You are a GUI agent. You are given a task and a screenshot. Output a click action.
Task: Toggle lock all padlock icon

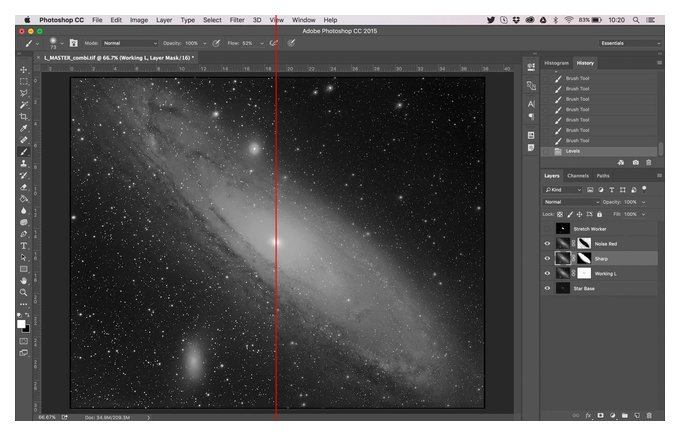point(599,214)
